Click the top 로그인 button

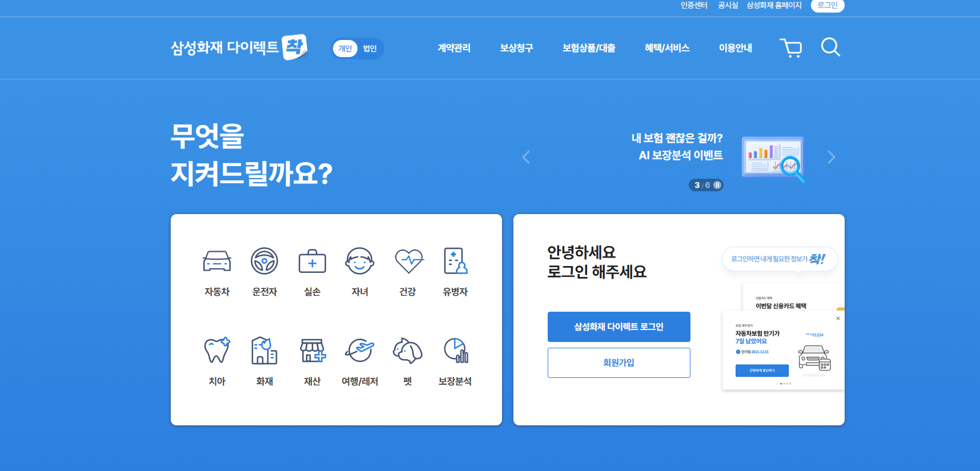click(x=828, y=5)
